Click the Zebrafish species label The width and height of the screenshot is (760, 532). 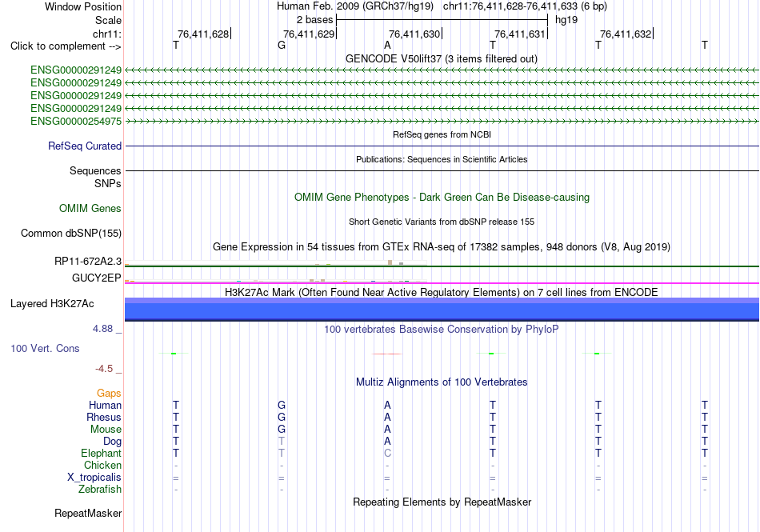pyautogui.click(x=100, y=490)
